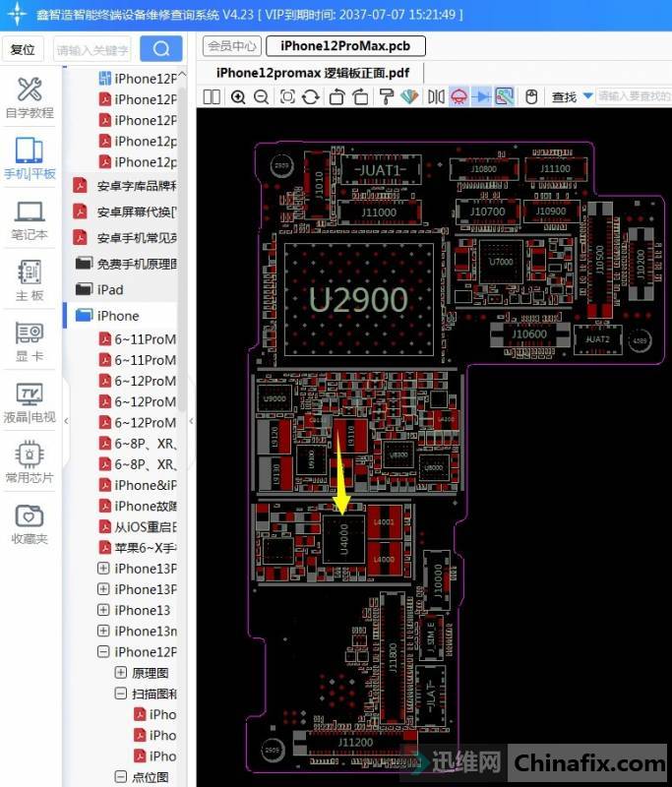This screenshot has height=787, width=672.
Task: Select the iPhone12promax 逻辑板正面.pdf tab
Action: pyautogui.click(x=312, y=72)
